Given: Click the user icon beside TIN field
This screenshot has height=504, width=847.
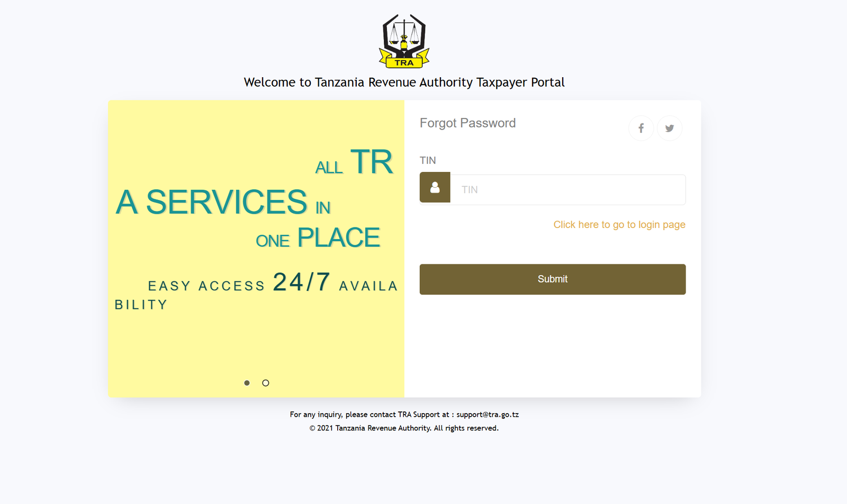Looking at the screenshot, I should pyautogui.click(x=435, y=187).
